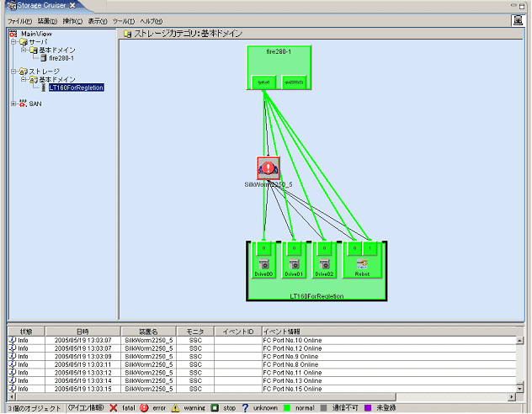Click the SAN tree node icon
This screenshot has height=414, width=532.
tap(23, 103)
